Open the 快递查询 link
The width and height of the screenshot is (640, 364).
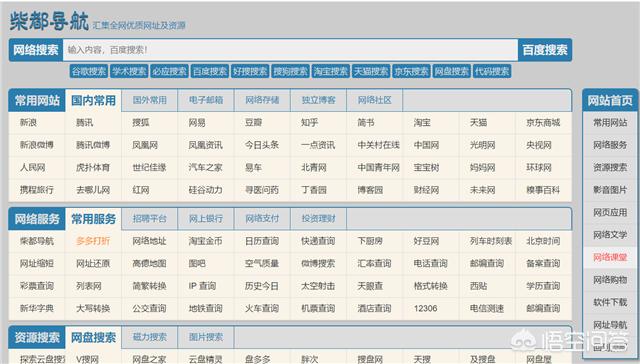(x=318, y=241)
